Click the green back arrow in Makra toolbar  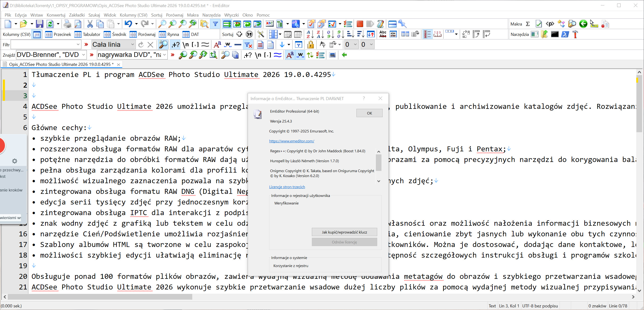[583, 24]
